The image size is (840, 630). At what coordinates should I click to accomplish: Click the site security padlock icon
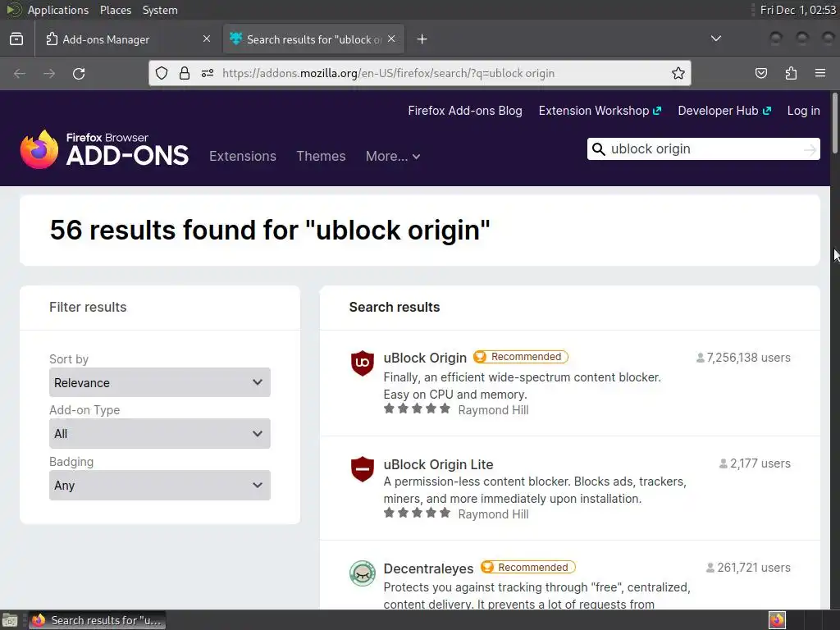(185, 73)
